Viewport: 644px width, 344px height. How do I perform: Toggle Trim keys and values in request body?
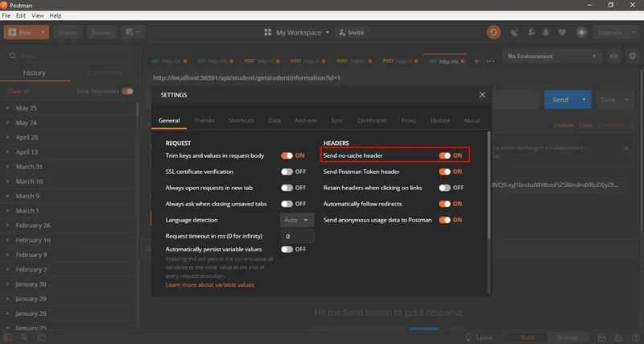pos(287,155)
